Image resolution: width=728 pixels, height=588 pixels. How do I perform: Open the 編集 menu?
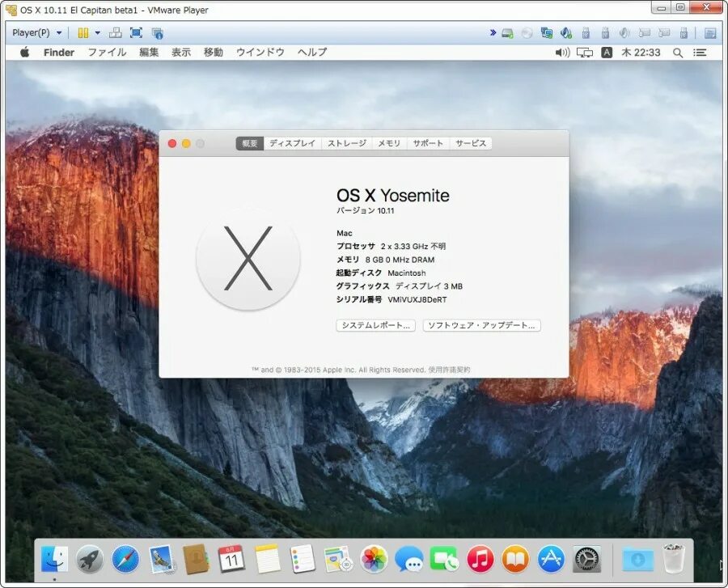pos(149,53)
